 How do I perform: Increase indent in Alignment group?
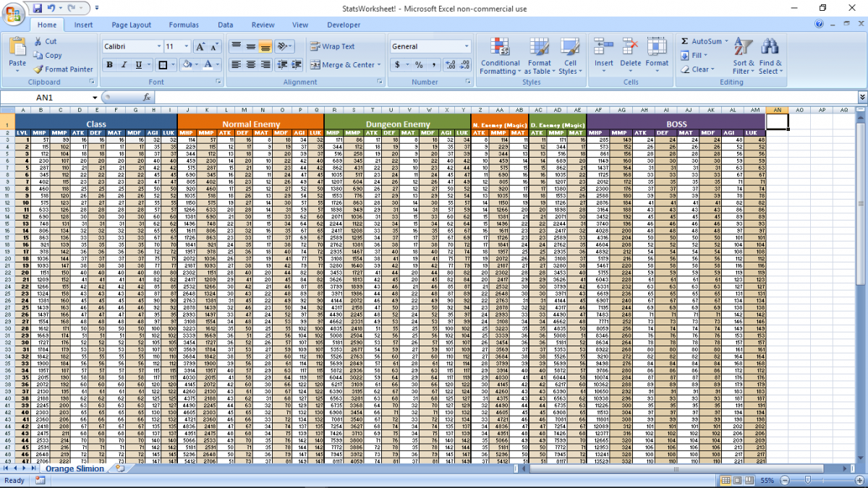[x=296, y=65]
